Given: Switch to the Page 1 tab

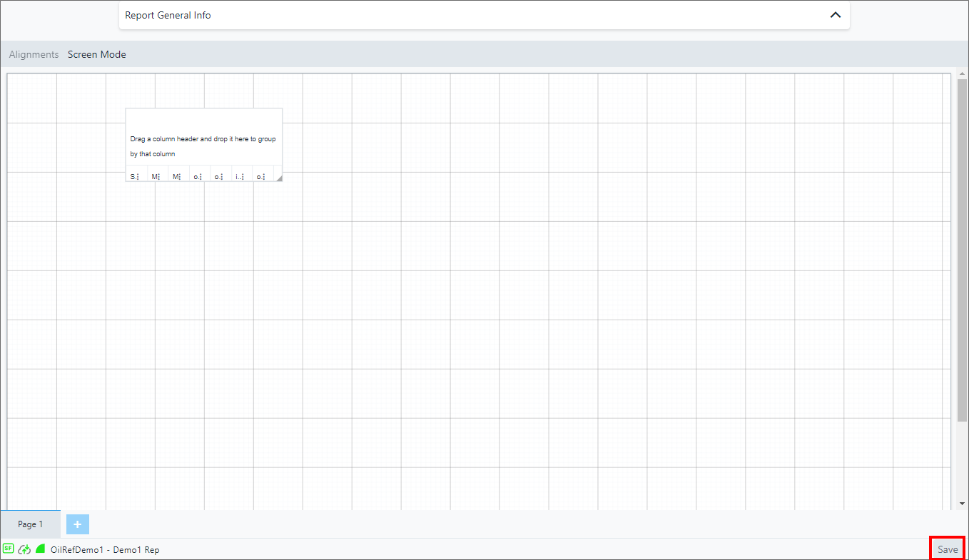Looking at the screenshot, I should (31, 524).
